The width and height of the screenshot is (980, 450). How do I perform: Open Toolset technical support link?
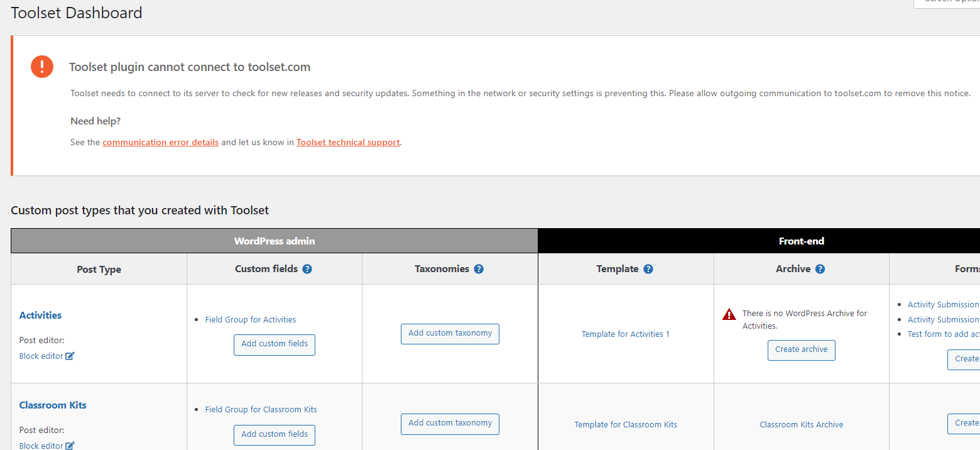click(x=348, y=142)
